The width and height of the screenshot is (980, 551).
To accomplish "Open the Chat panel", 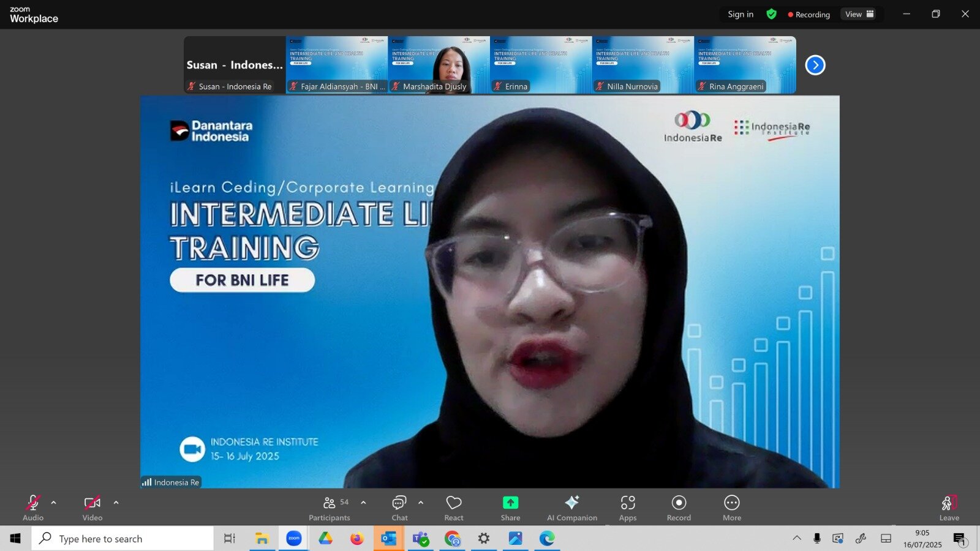I will tap(399, 508).
